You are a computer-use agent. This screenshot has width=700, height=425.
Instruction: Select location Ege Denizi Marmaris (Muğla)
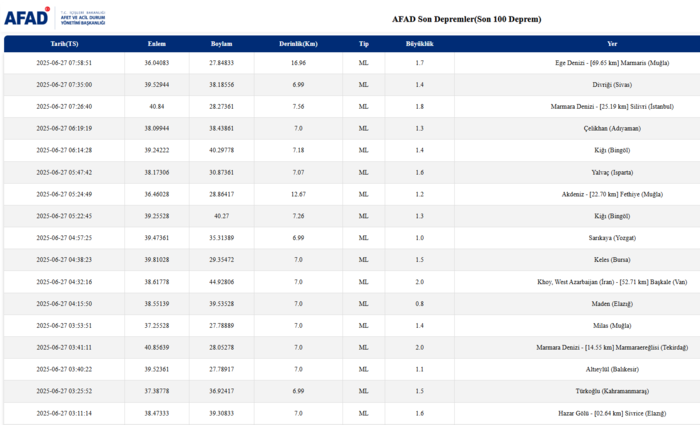(x=612, y=63)
